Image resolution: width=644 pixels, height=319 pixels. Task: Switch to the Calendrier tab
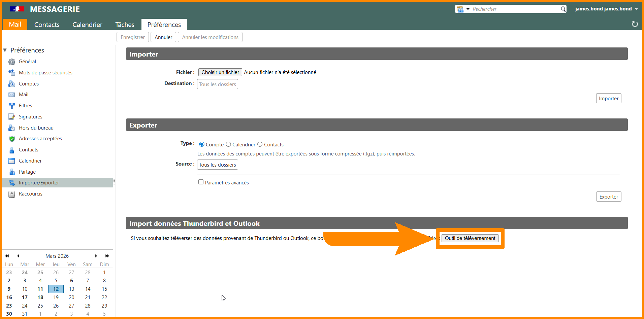(x=87, y=25)
